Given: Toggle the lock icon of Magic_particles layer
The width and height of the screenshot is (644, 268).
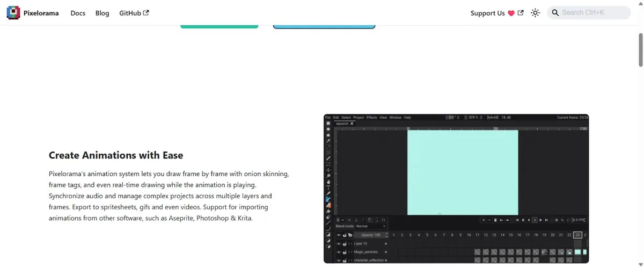Looking at the screenshot, I should (345, 252).
